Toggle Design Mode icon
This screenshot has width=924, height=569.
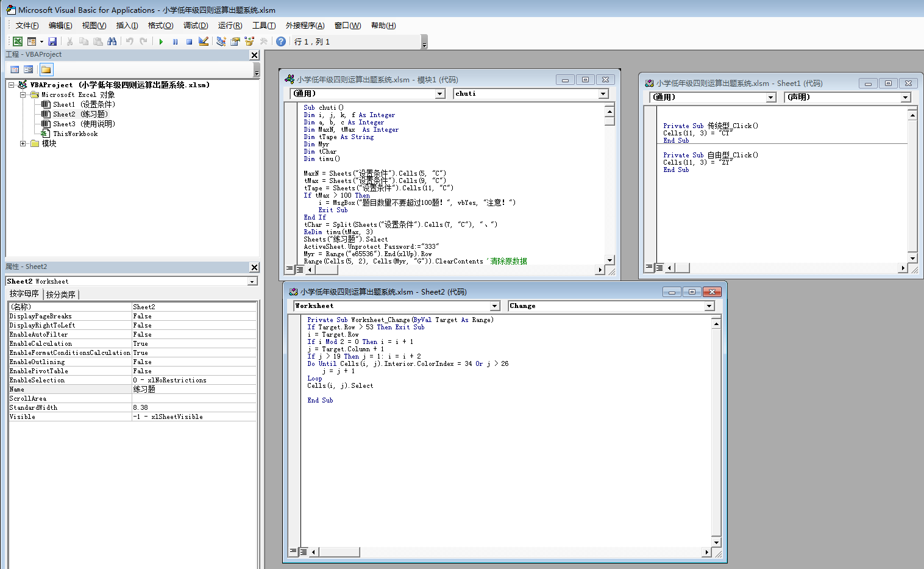tap(204, 41)
